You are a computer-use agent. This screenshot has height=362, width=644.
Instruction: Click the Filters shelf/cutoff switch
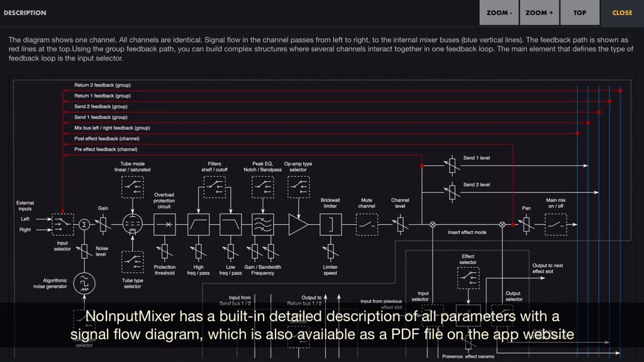[x=214, y=187]
